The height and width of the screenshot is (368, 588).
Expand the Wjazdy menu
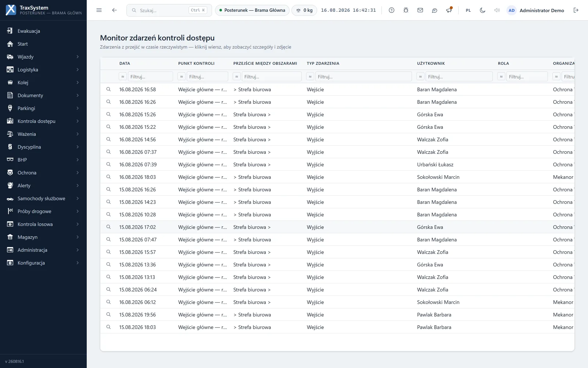43,57
